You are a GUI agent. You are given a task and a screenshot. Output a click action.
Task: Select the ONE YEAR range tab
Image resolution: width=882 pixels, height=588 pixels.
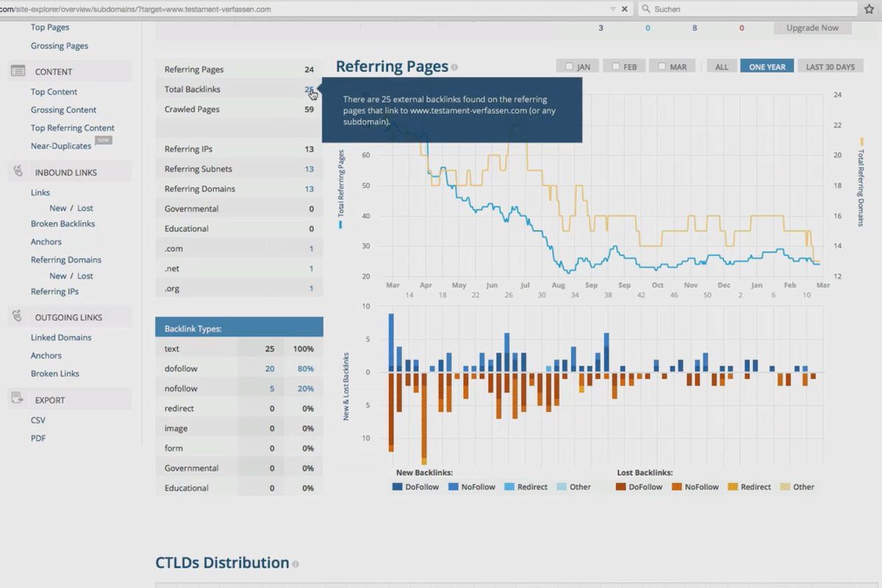click(767, 67)
